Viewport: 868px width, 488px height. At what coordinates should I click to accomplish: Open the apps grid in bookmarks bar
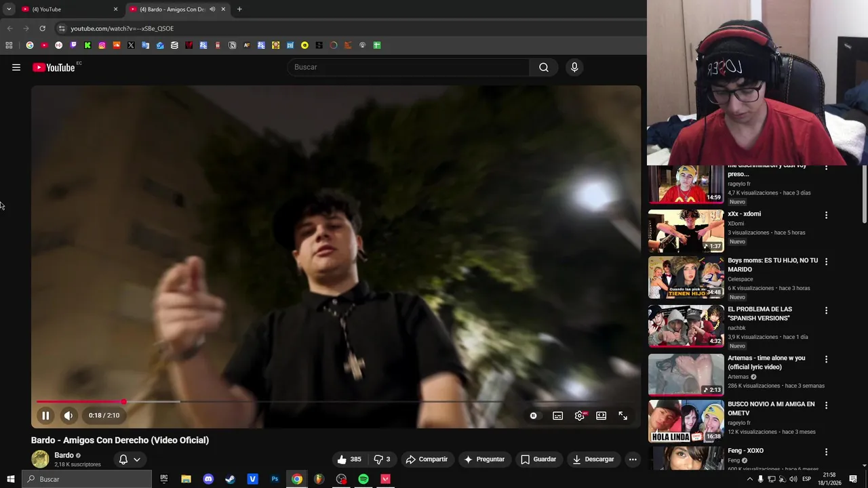tap(9, 45)
